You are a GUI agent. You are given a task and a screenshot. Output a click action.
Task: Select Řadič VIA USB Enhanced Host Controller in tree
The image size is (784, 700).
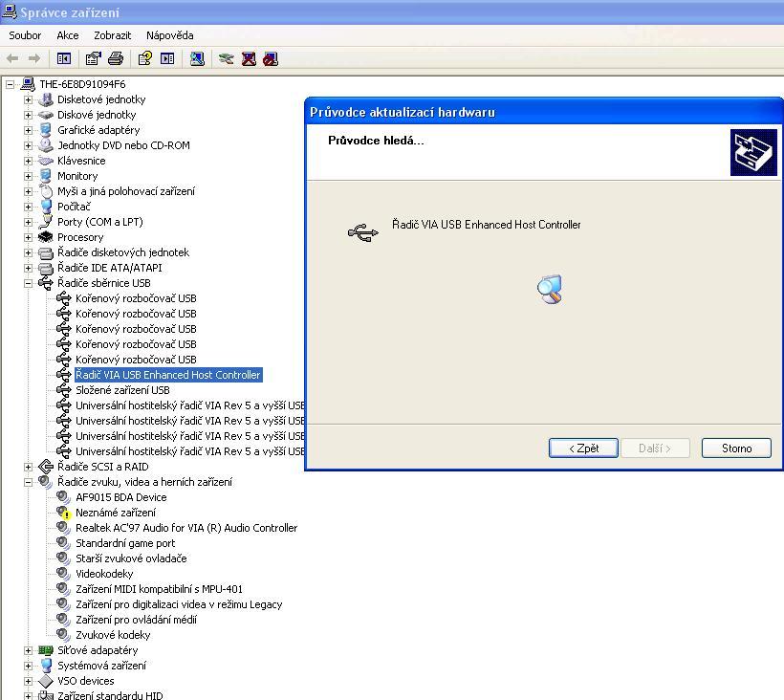[168, 375]
